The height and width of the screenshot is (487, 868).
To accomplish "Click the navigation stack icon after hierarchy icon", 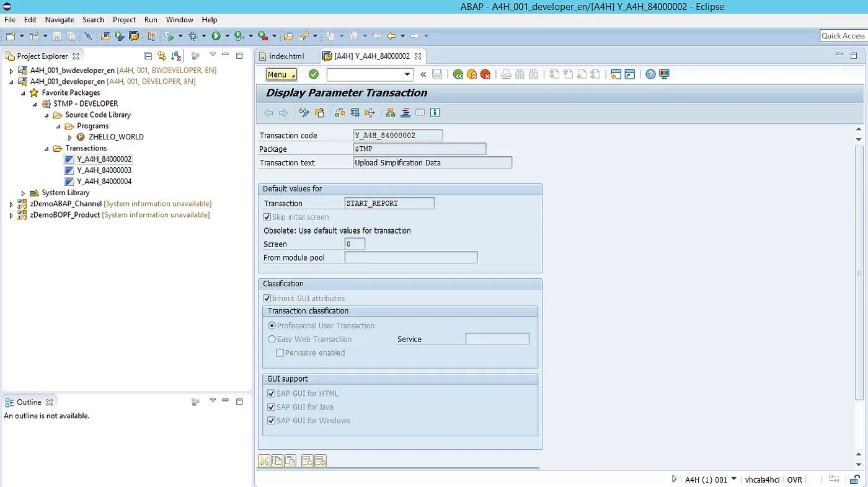I will click(405, 113).
